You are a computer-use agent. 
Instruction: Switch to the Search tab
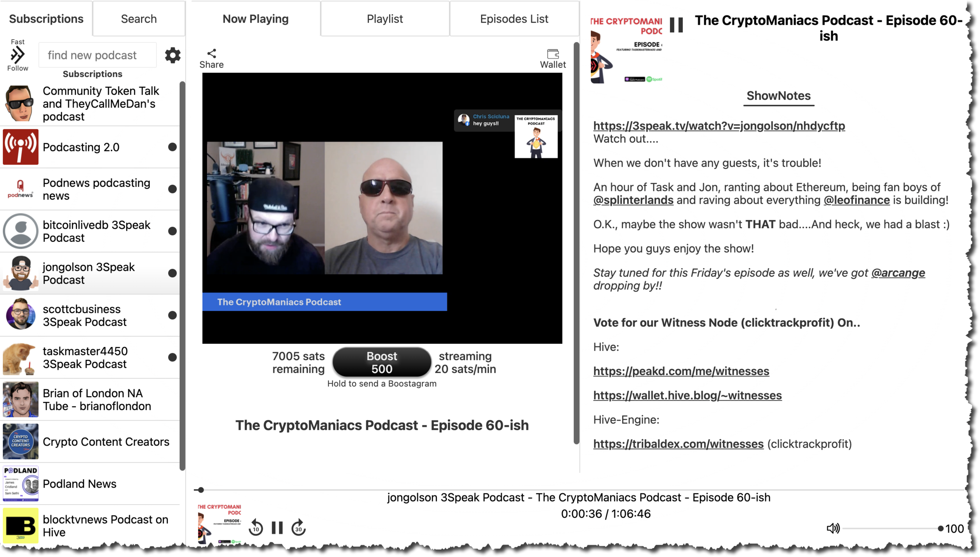tap(139, 19)
